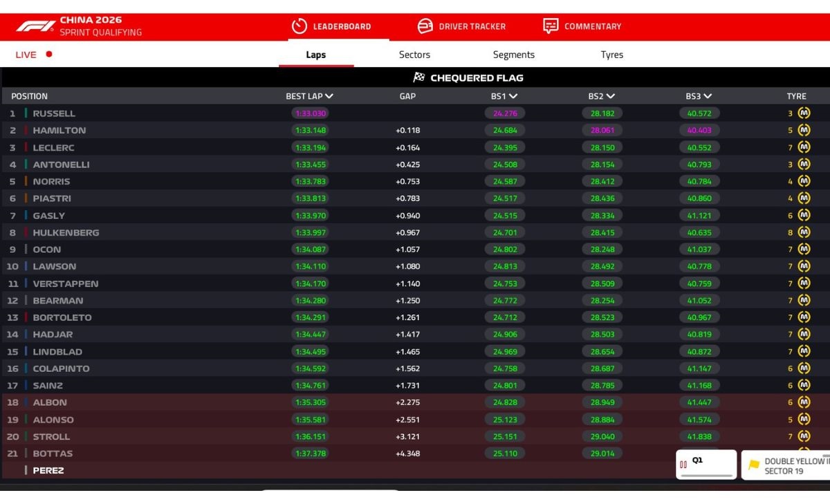Screen dimensions: 830x504
Task: Click the Q1 session pause icon
Action: (x=683, y=465)
